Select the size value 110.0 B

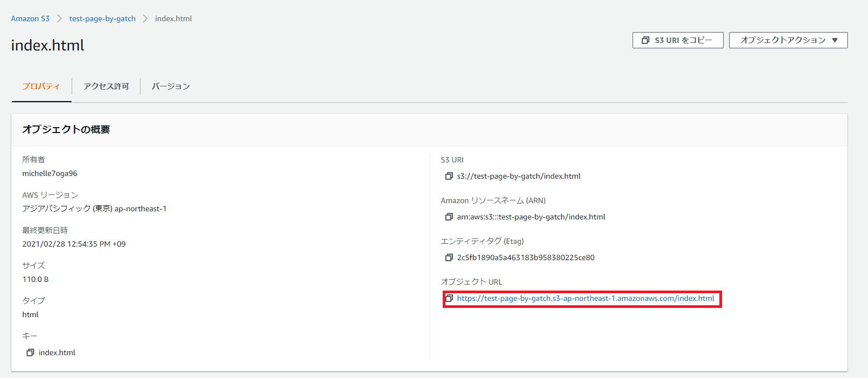(x=35, y=279)
